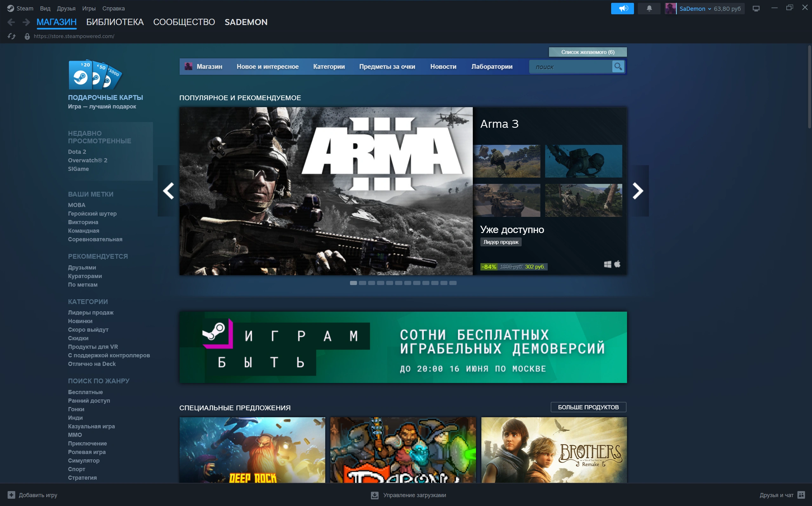This screenshot has height=506, width=812.
Task: Click the Windows platform icon on Arma 3
Action: (607, 264)
